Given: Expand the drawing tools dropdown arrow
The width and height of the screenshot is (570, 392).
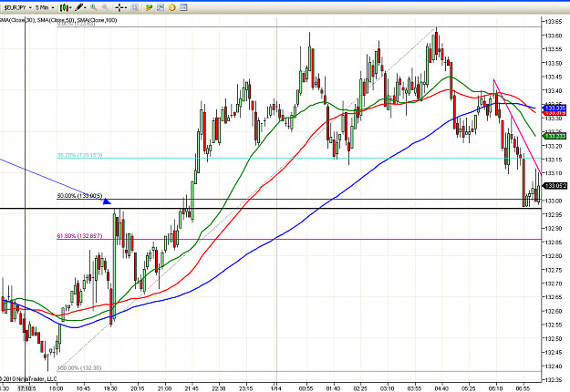Looking at the screenshot, I should (x=85, y=7).
